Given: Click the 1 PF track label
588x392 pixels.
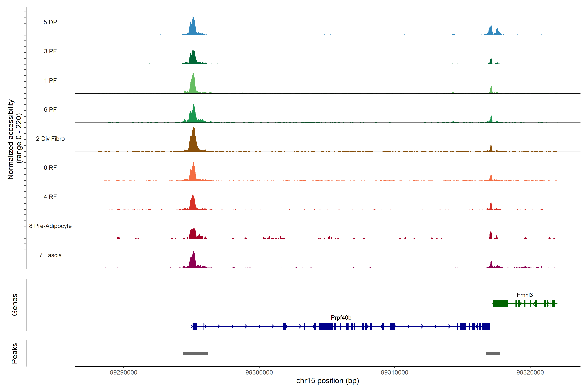Looking at the screenshot, I should tap(50, 81).
